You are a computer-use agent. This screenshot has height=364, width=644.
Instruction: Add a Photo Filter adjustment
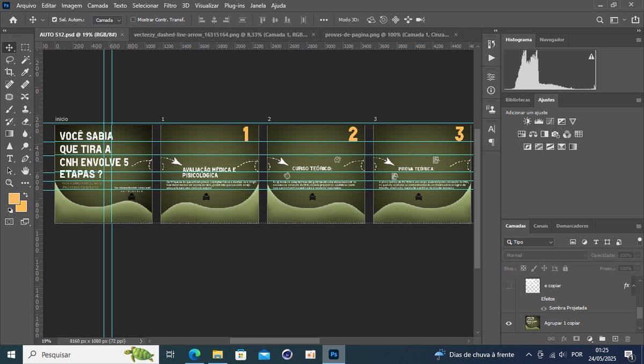(555, 134)
